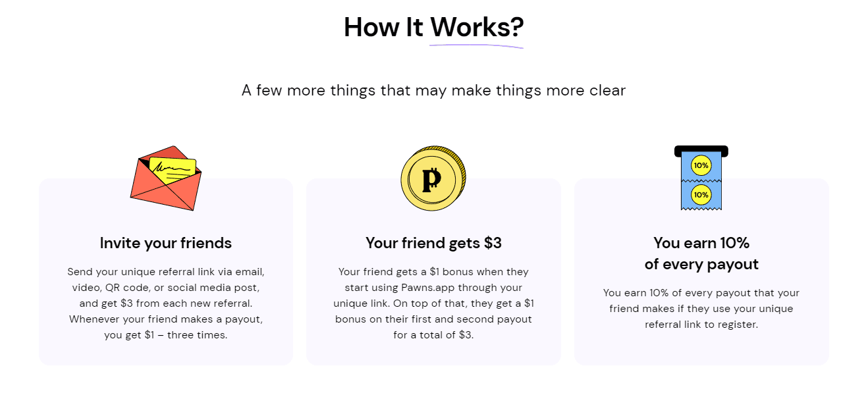This screenshot has width=868, height=395.
Task: Click the bottom 10% yellow circle badge
Action: (x=701, y=194)
